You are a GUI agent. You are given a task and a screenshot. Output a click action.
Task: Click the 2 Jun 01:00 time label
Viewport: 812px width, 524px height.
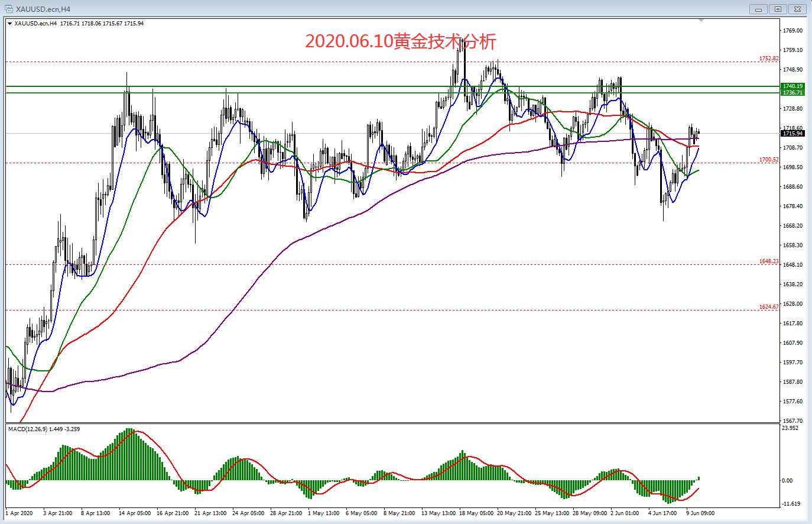tap(625, 513)
